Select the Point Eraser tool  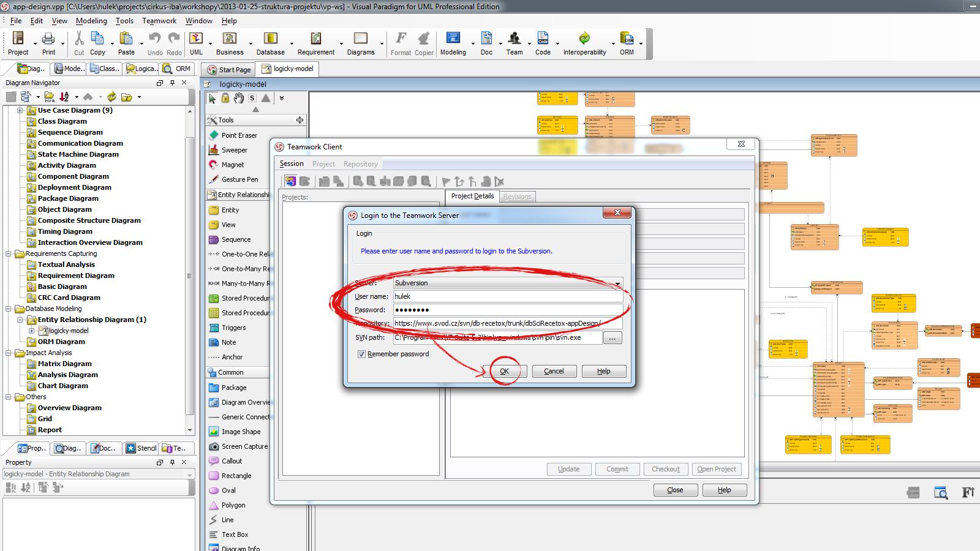point(239,135)
